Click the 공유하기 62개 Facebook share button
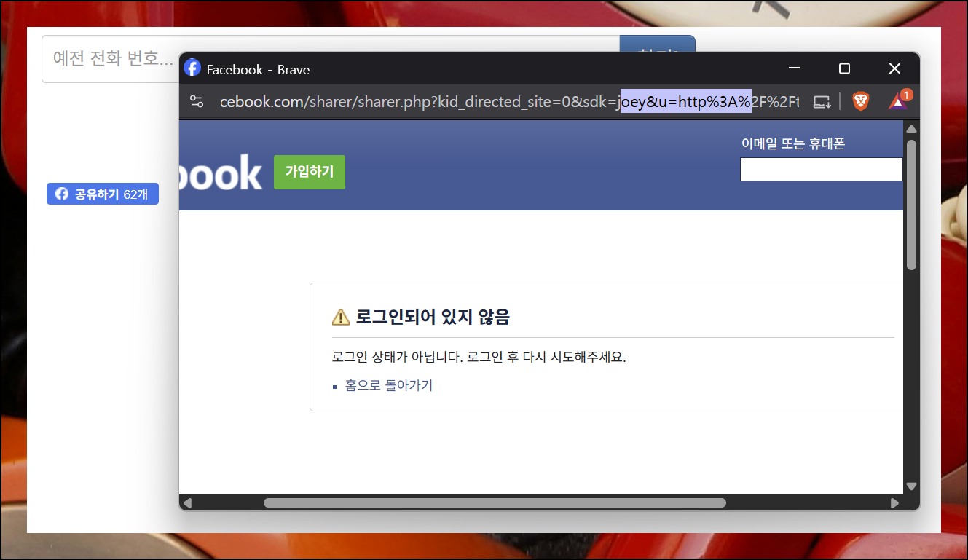Image resolution: width=968 pixels, height=560 pixels. (x=103, y=194)
